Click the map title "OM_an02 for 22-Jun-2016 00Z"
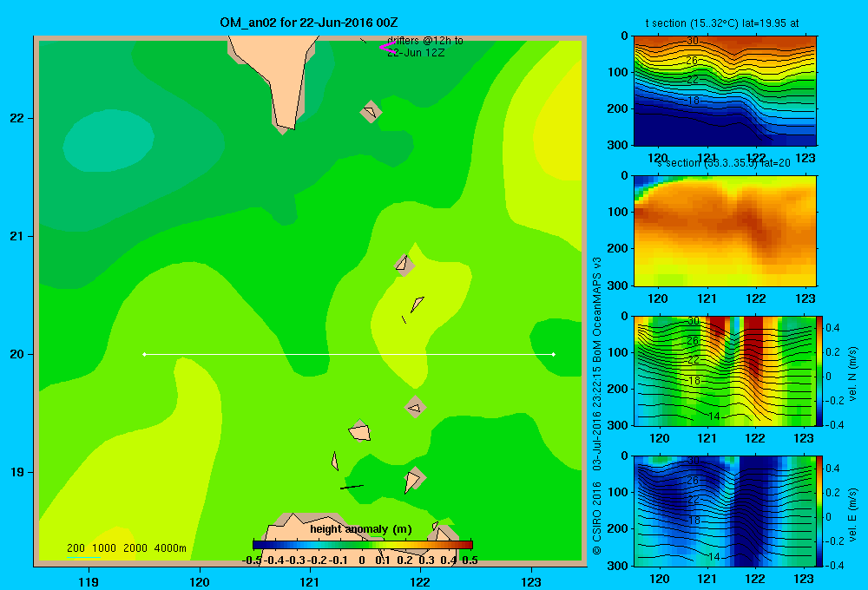The width and height of the screenshot is (868, 590). coord(308,23)
